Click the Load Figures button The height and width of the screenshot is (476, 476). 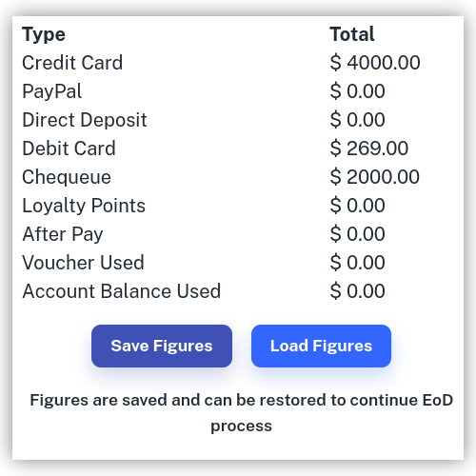[x=321, y=346]
